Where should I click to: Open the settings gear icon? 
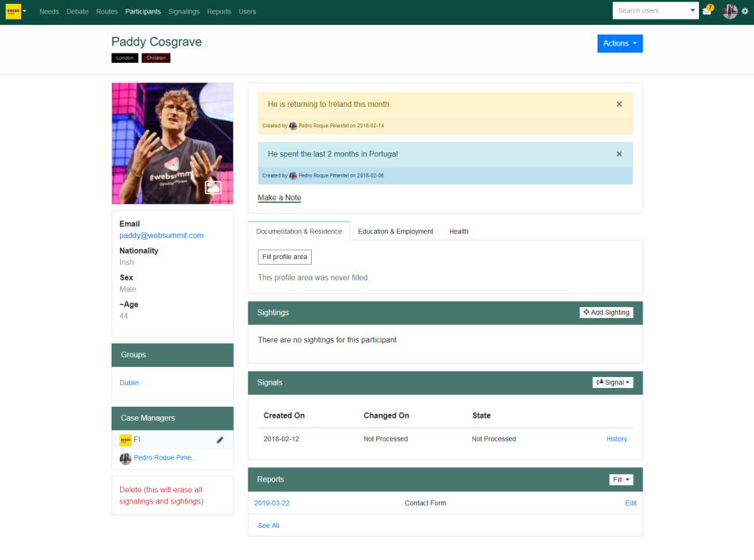[745, 11]
